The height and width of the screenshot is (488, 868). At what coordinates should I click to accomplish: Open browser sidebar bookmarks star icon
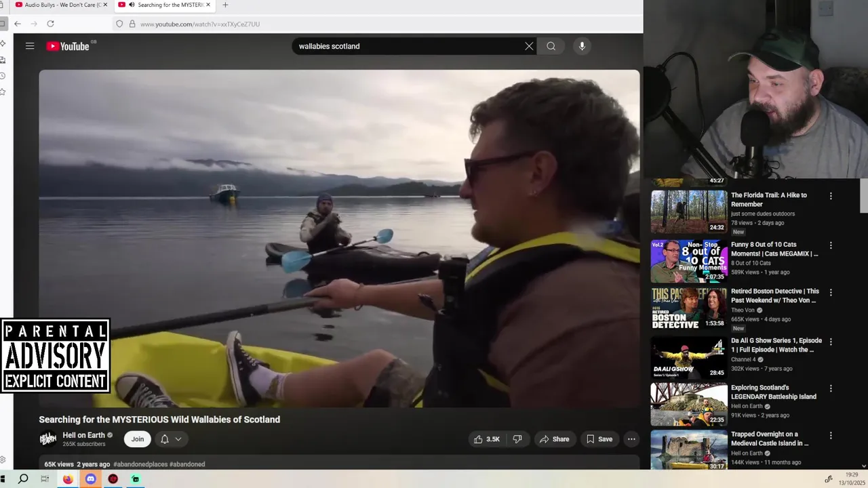coord(3,91)
